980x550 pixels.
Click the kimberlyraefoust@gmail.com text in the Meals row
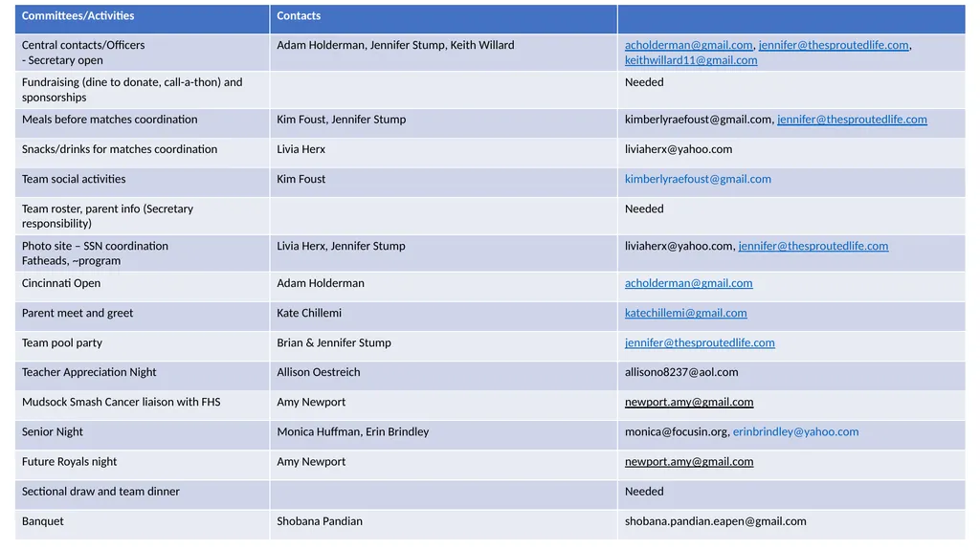tap(698, 120)
